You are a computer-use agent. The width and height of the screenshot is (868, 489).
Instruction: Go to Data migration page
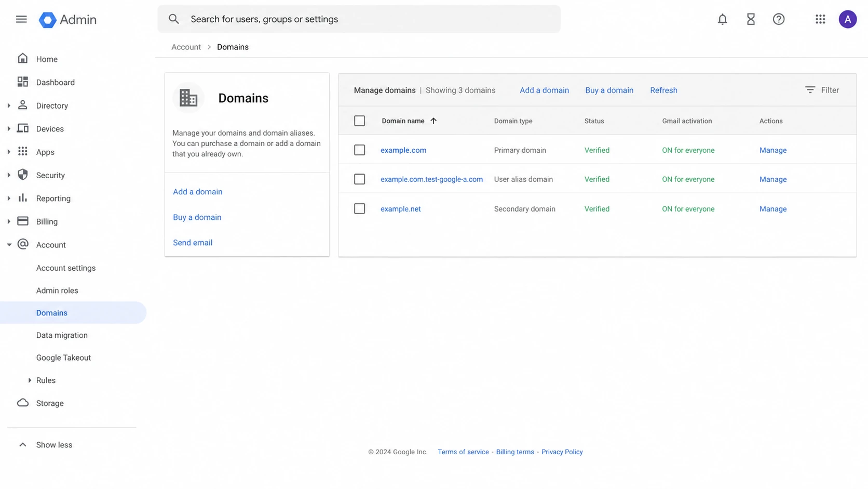tap(62, 335)
